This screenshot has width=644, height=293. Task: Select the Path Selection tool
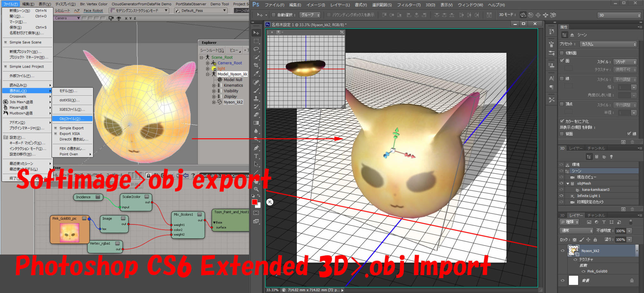click(256, 164)
